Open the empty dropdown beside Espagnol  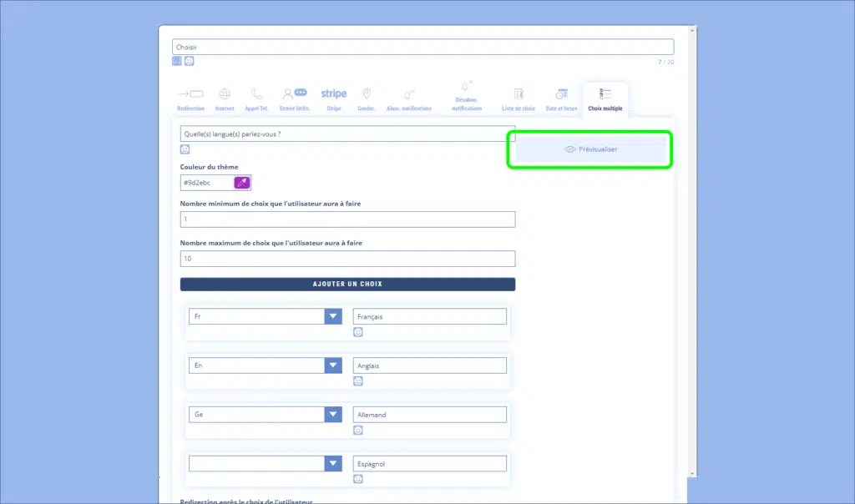[333, 465]
